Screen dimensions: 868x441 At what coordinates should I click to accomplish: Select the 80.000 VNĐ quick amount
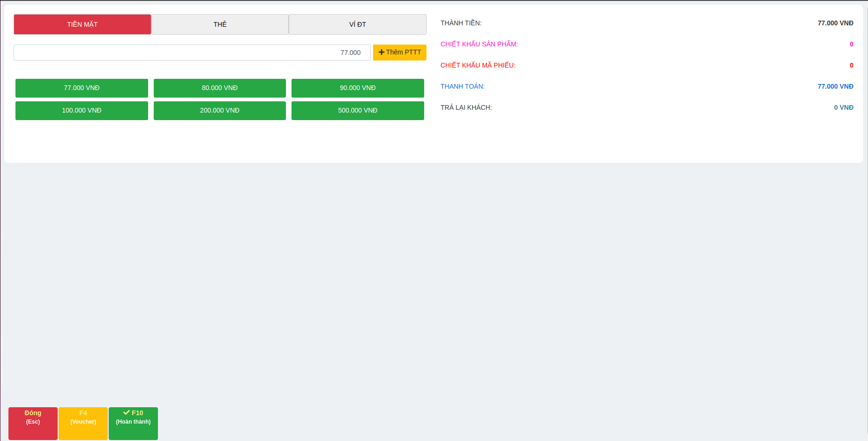(x=219, y=88)
